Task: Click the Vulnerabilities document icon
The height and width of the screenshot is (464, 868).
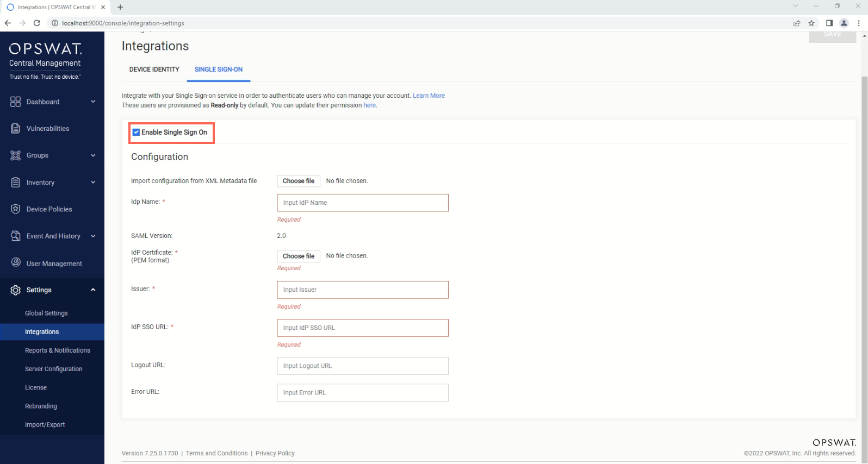Action: [x=15, y=128]
